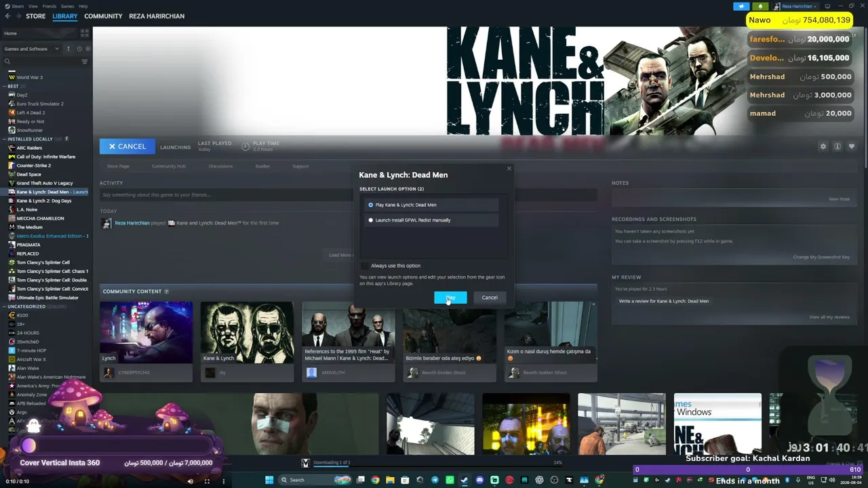Navigate back with the back arrow
Image resolution: width=868 pixels, height=488 pixels.
[x=7, y=16]
